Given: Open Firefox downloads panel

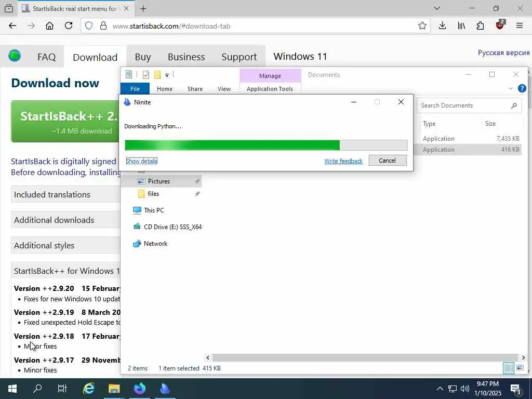Looking at the screenshot, I should click(442, 26).
